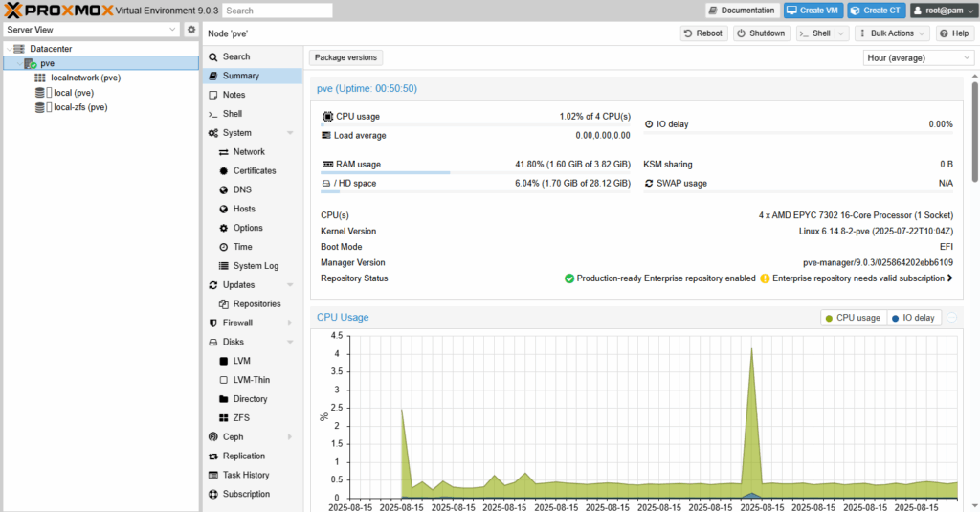Toggle CPU usage series in chart legend
The image size is (980, 512).
pos(853,318)
